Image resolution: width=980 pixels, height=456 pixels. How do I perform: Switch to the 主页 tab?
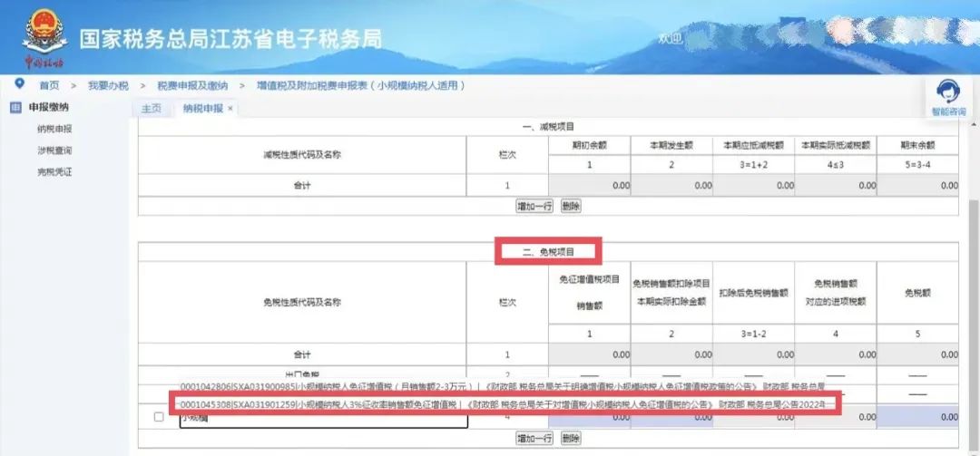[152, 108]
